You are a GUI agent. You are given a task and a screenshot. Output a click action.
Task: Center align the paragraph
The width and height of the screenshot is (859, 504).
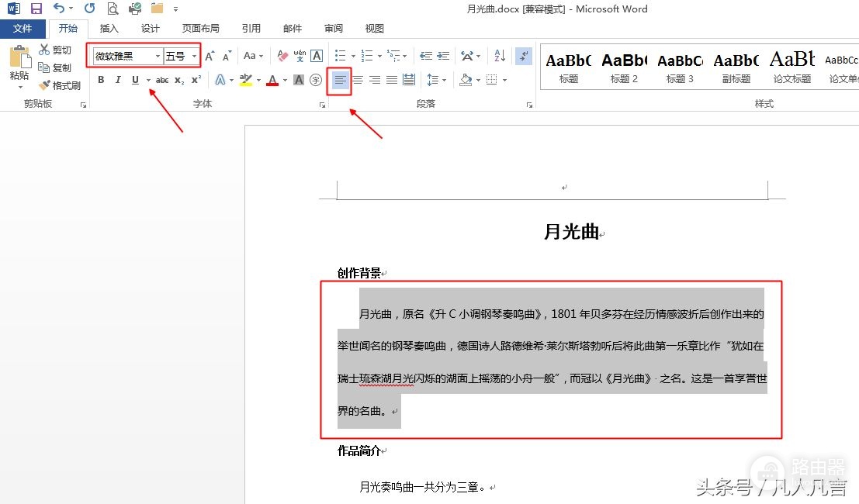358,81
